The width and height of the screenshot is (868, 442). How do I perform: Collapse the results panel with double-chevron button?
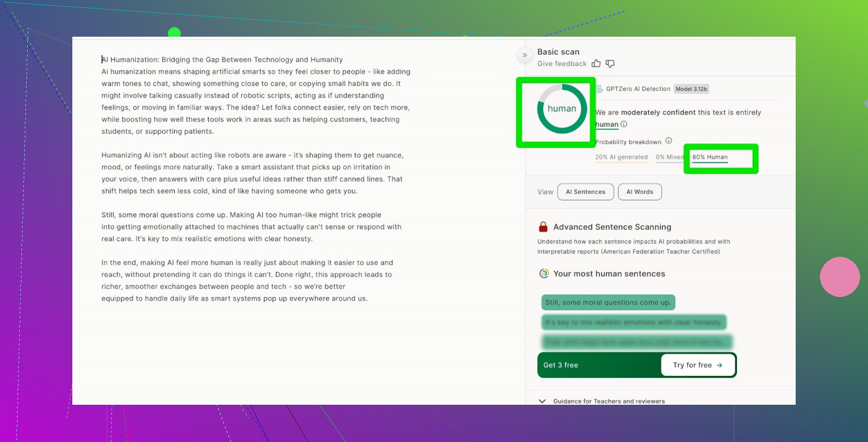(x=524, y=55)
